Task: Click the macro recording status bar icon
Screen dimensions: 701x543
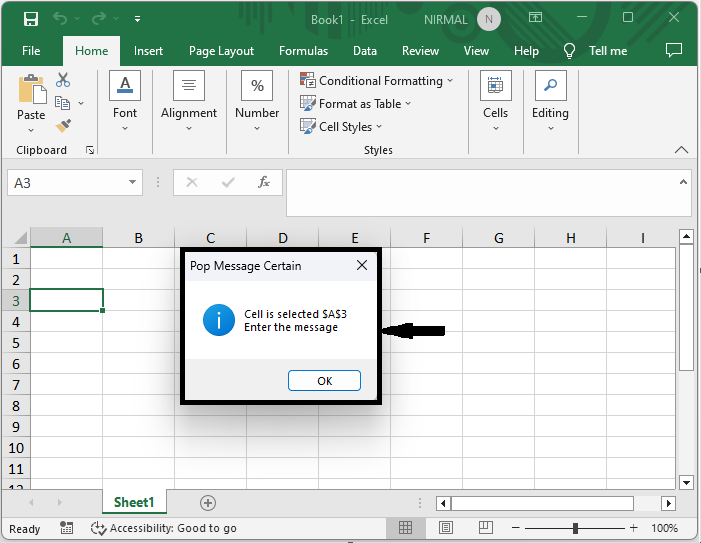Action: [x=67, y=528]
